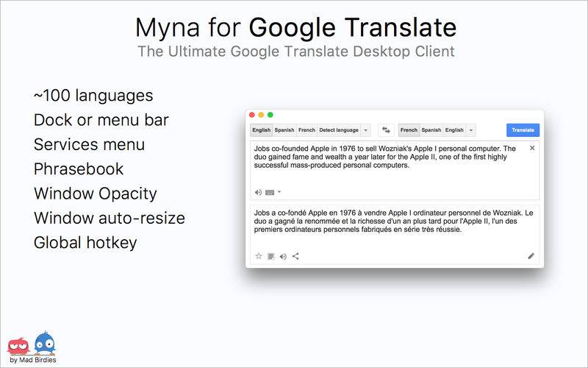The image size is (588, 368).
Task: Suggest an edit with pencil icon
Action: click(531, 256)
